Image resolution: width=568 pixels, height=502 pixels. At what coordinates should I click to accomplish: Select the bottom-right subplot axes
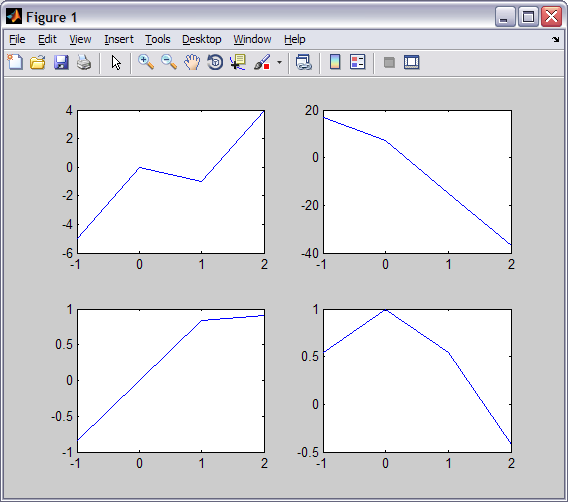coord(417,381)
